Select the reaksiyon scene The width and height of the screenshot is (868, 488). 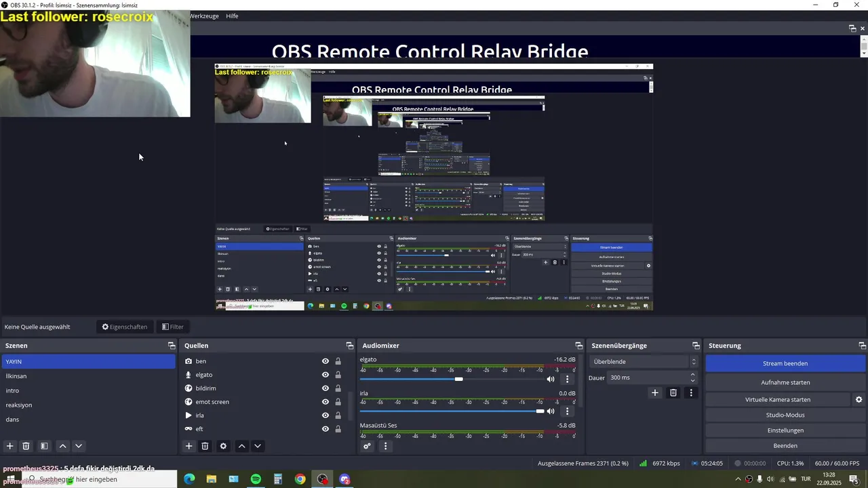(88, 405)
